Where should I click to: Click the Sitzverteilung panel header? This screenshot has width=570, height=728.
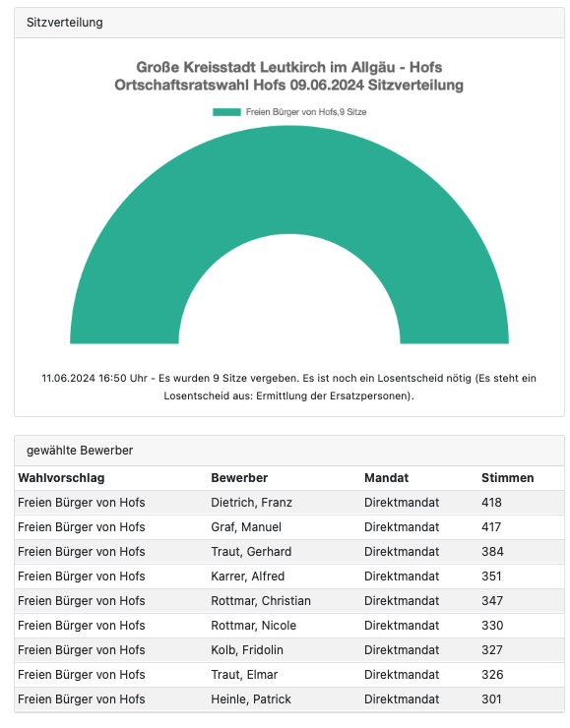click(x=289, y=23)
